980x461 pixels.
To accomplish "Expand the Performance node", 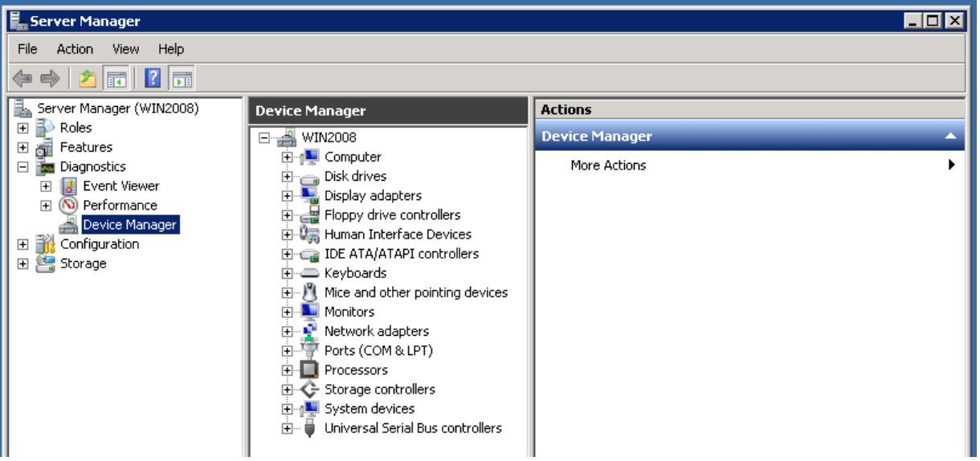I will click(x=46, y=205).
